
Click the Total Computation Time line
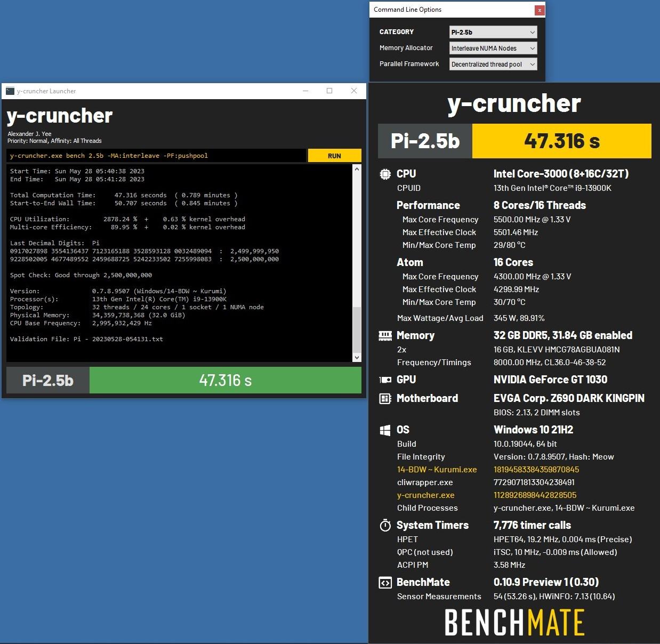click(124, 195)
